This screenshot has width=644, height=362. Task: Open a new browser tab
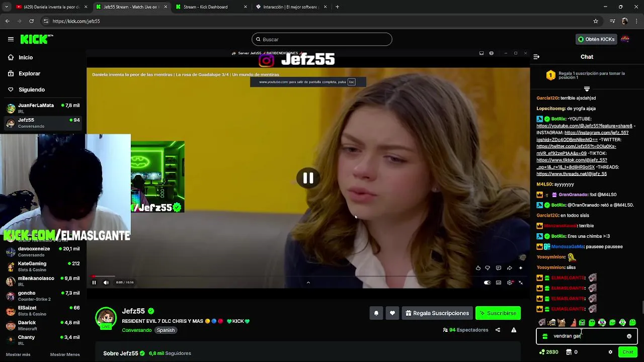tap(337, 7)
